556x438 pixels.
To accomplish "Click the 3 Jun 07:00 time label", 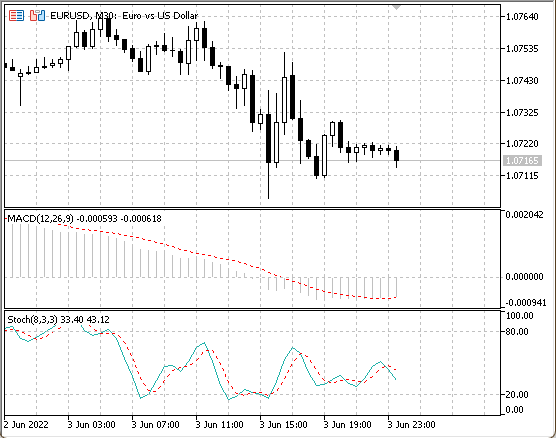I will (155, 425).
